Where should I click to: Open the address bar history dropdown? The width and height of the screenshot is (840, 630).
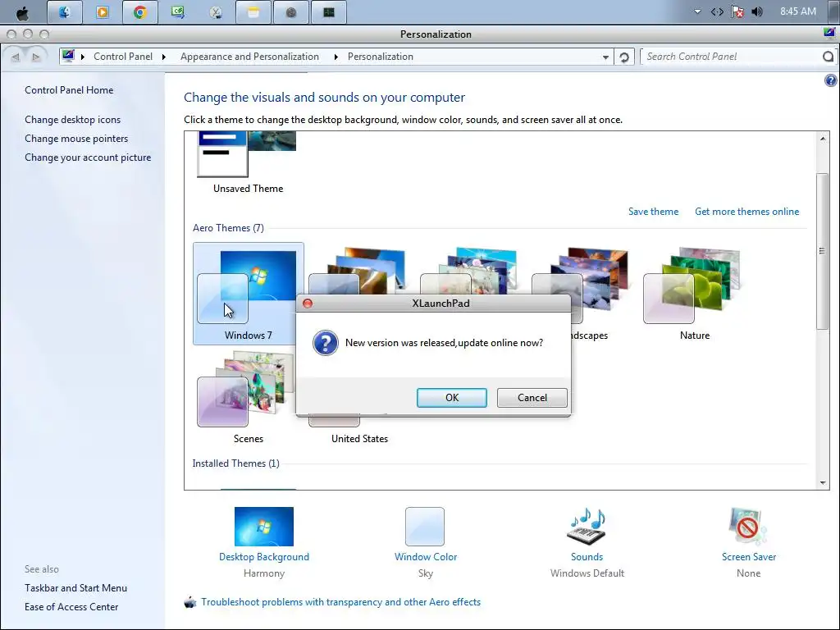[605, 57]
